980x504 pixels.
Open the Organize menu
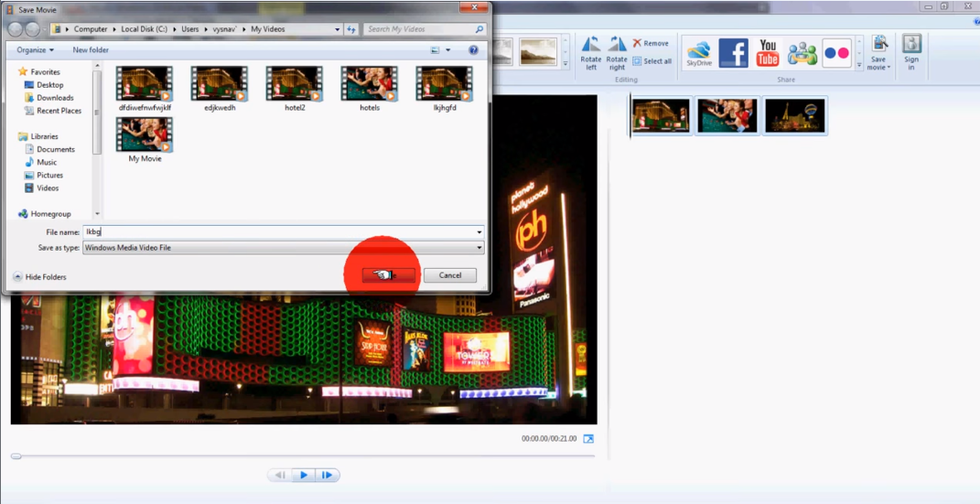(35, 50)
